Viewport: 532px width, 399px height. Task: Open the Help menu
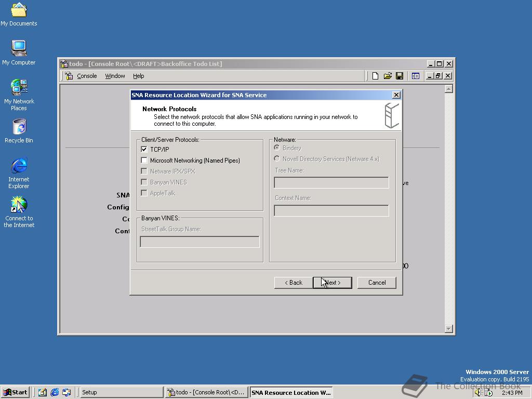138,76
